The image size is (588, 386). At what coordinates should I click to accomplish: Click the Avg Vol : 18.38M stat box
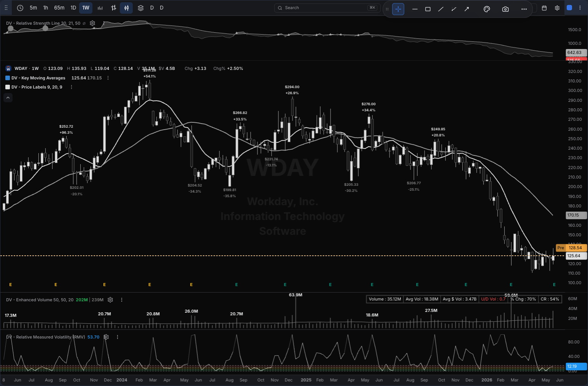point(422,299)
